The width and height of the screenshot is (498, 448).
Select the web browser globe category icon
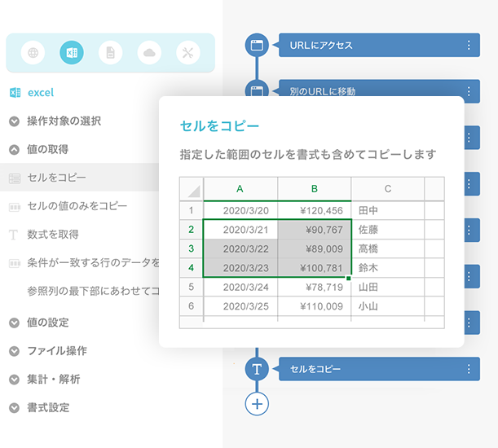click(33, 52)
